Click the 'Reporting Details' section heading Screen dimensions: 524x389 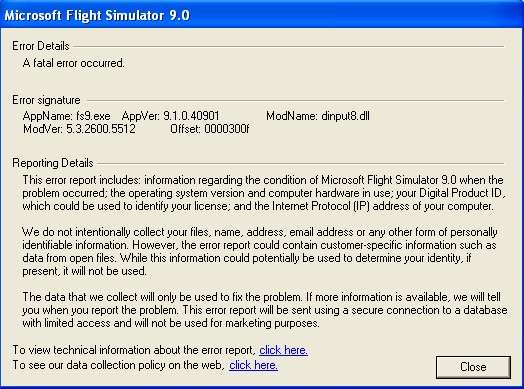coord(53,163)
